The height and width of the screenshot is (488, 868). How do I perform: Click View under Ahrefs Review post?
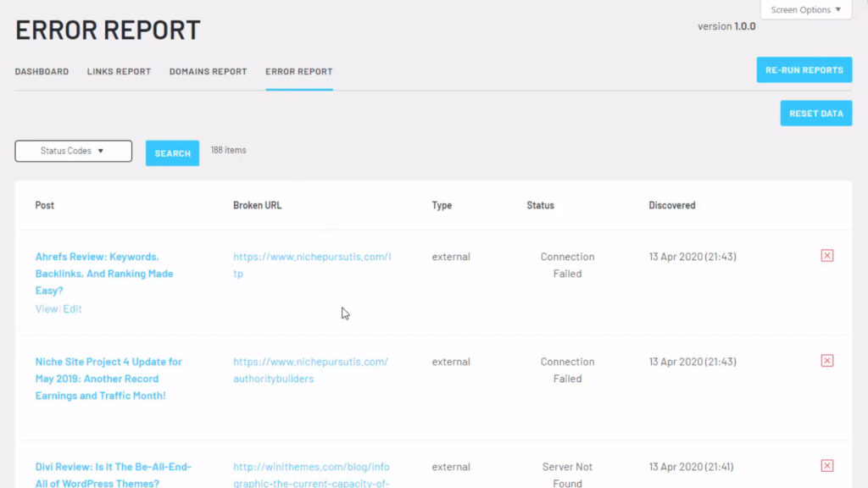[x=47, y=308]
